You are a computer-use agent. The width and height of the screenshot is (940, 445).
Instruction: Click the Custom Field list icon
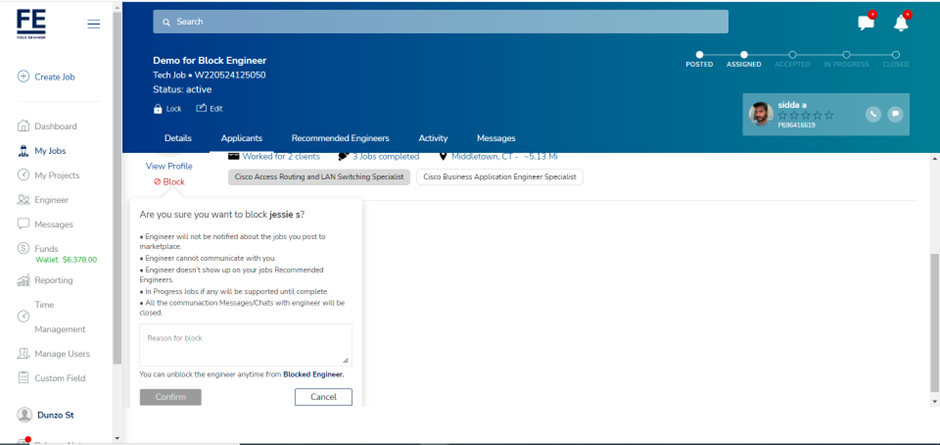(23, 378)
